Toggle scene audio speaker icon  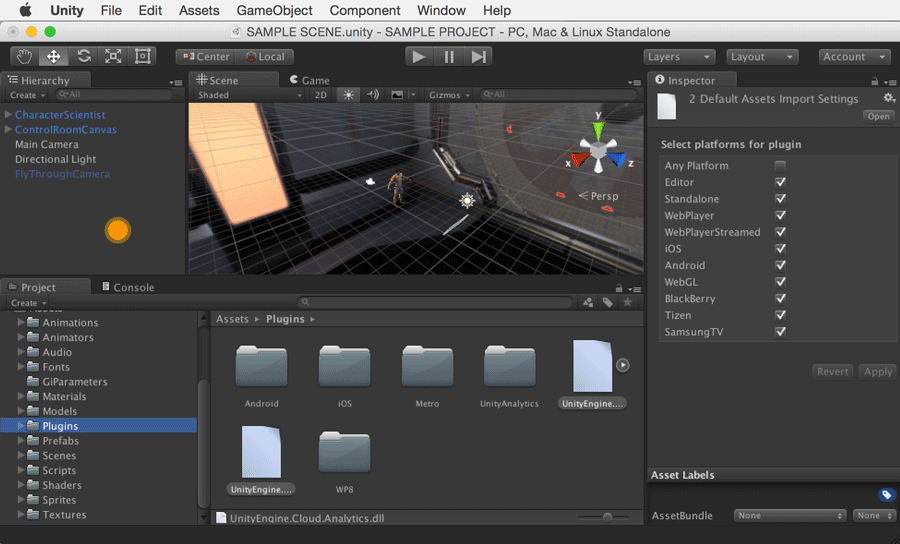tap(373, 95)
